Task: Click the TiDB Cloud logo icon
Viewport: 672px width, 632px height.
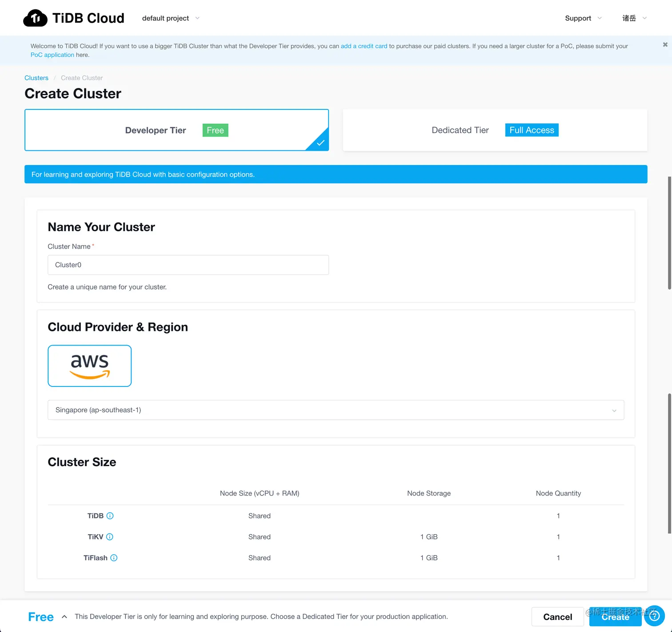Action: [x=35, y=18]
